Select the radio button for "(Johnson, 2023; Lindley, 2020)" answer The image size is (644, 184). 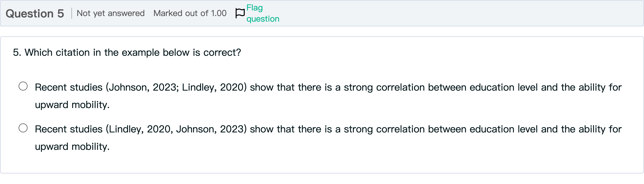[23, 86]
